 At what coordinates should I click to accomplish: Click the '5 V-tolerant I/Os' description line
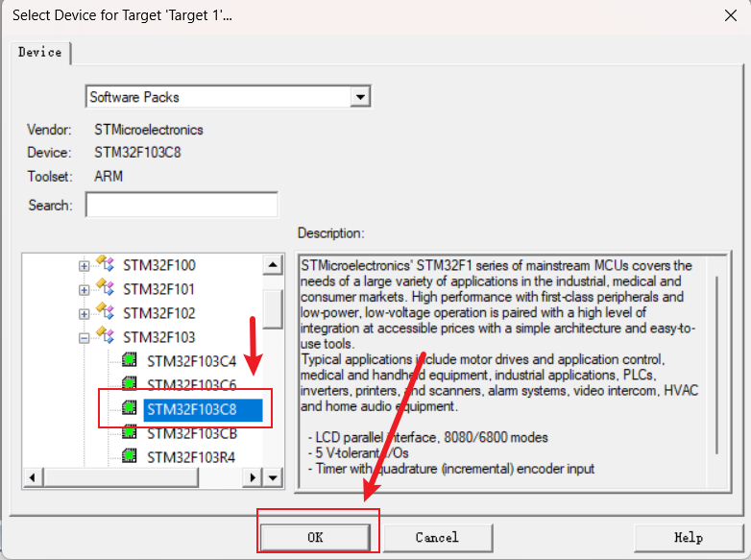[x=358, y=453]
